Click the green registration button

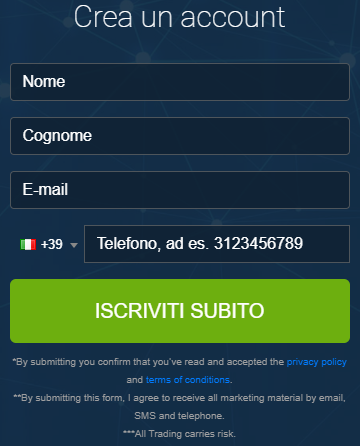(180, 311)
